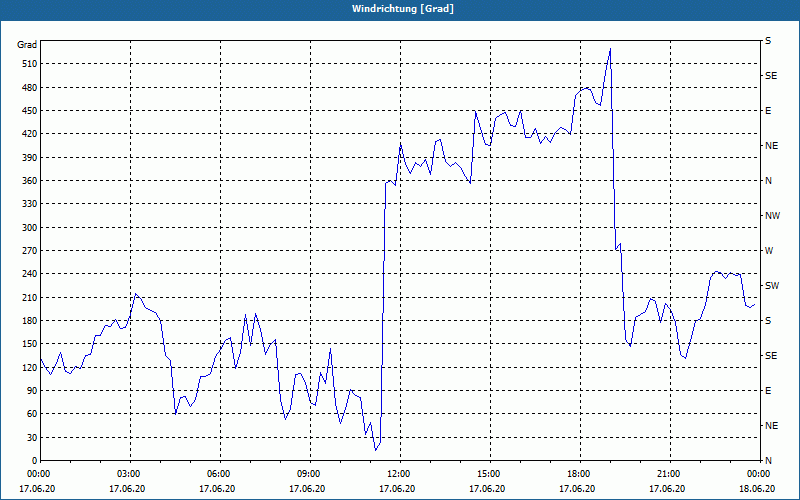Select the 390 y-axis value
The height and width of the screenshot is (500, 800).
click(30, 158)
